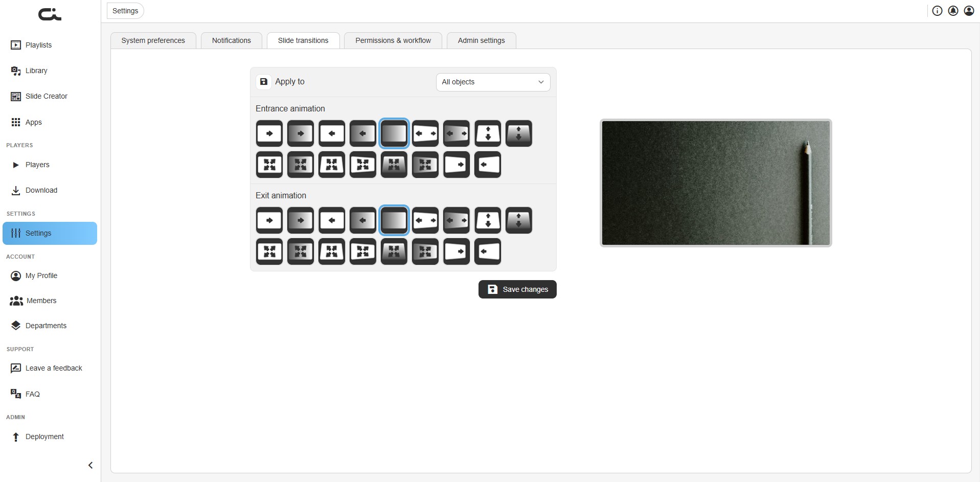Choose plain slide-left arrow exit animation

(x=332, y=220)
